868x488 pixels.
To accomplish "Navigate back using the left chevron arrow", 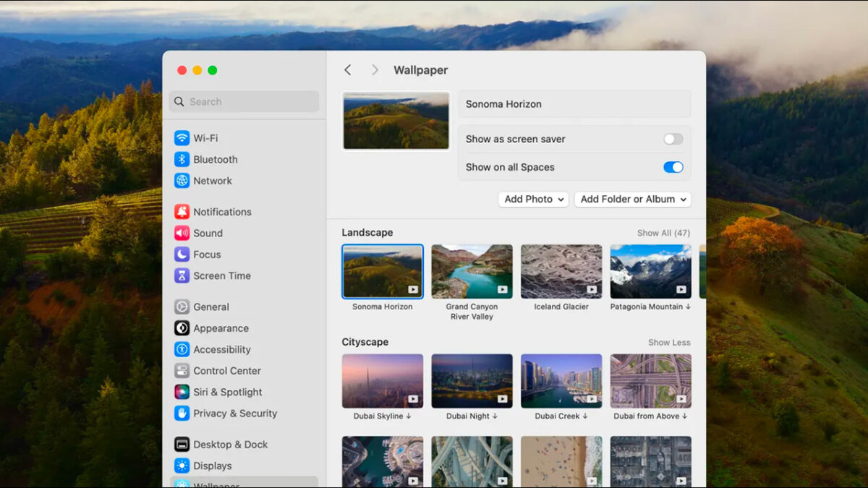I will coord(348,69).
